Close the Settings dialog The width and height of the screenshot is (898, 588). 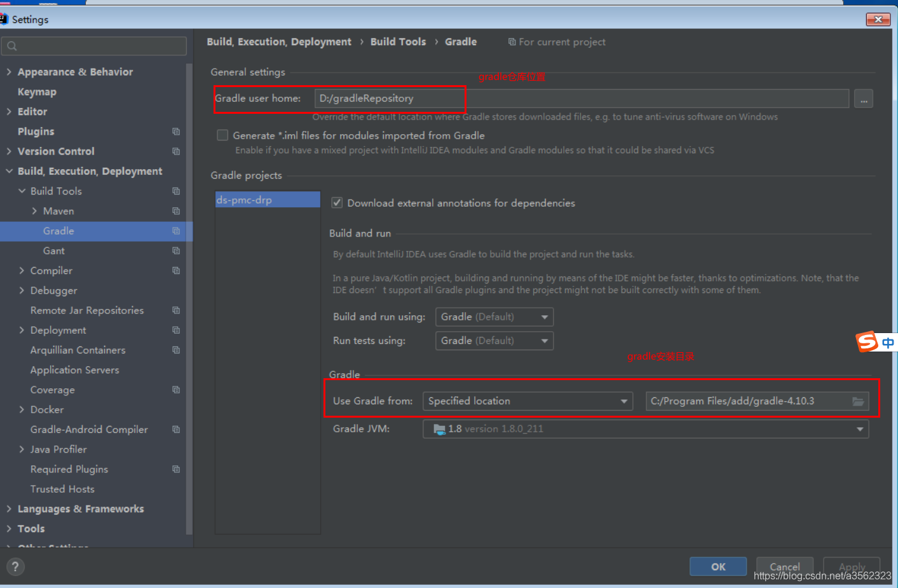[x=878, y=19]
